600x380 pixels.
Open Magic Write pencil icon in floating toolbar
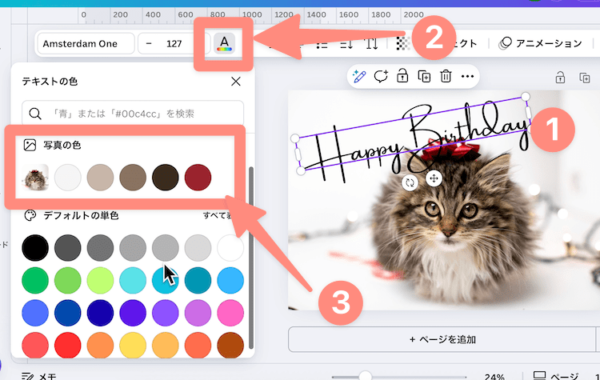coord(359,76)
